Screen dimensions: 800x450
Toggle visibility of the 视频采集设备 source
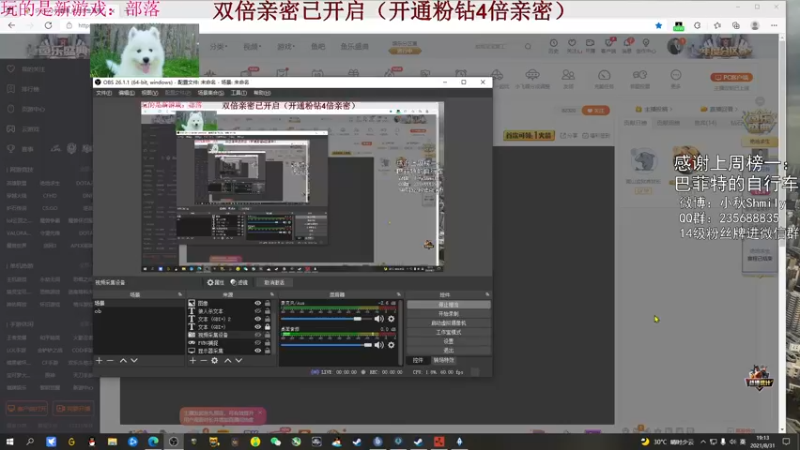(x=258, y=335)
